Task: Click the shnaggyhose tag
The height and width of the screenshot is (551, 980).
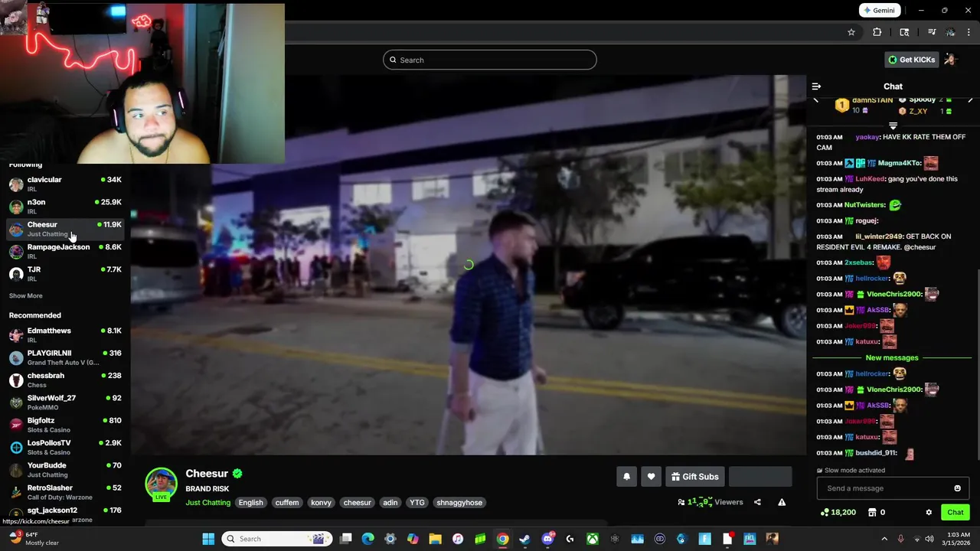Action: tap(459, 503)
